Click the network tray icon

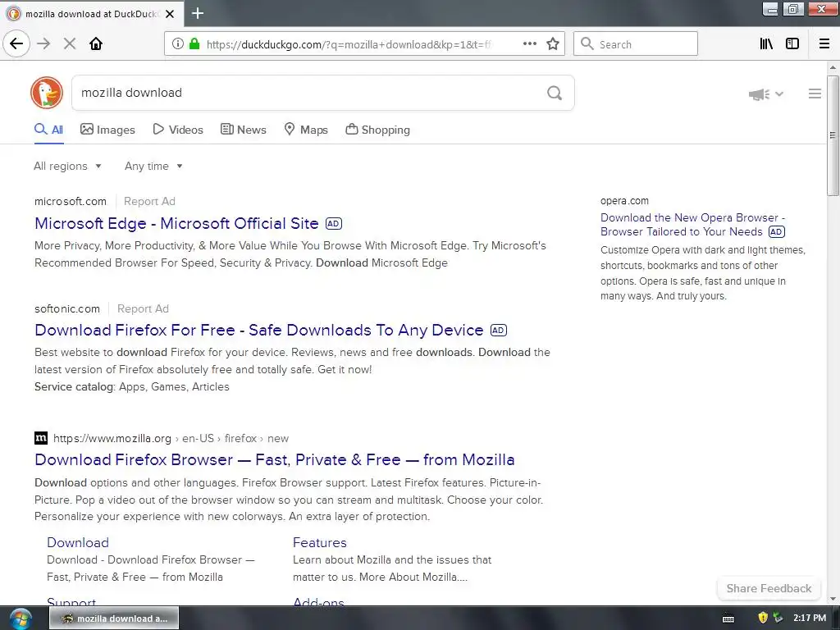pos(778,618)
